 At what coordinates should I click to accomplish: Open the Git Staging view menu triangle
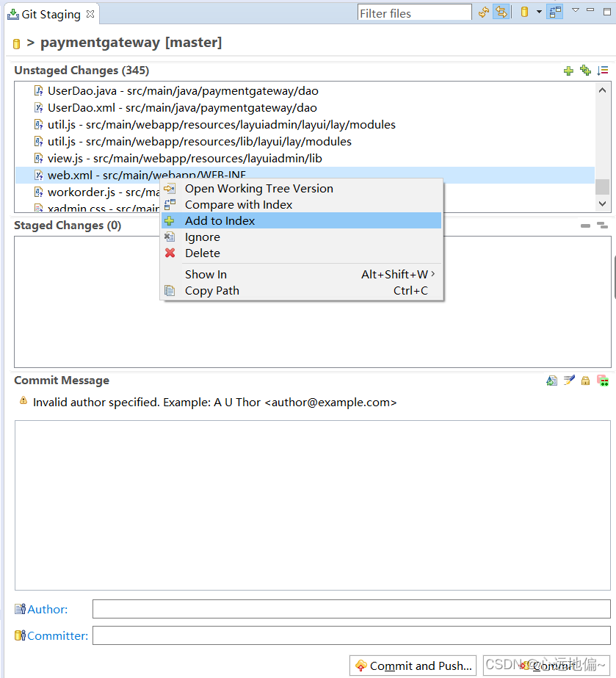pos(576,10)
